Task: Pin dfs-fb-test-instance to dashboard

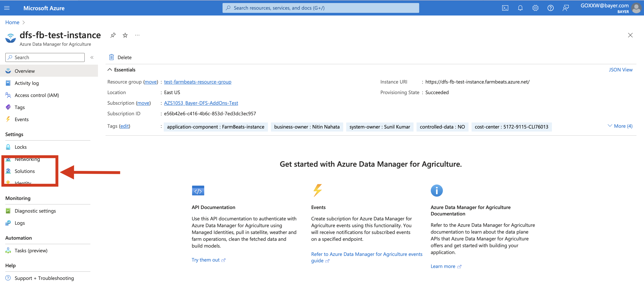Action: pos(113,35)
